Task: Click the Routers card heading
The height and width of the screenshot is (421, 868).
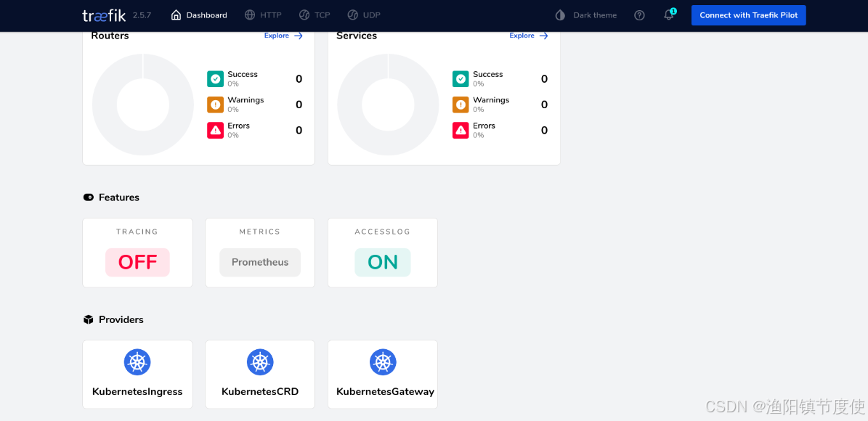Action: (x=110, y=36)
